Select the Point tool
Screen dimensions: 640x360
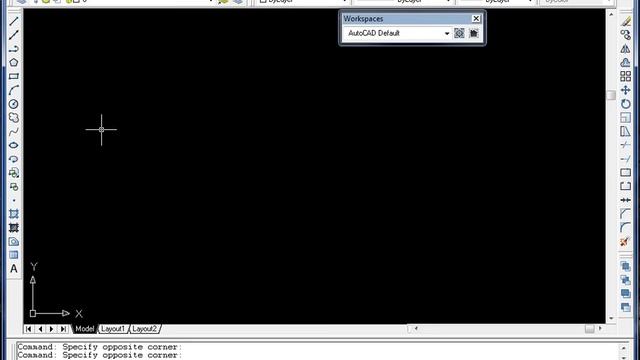[13, 200]
